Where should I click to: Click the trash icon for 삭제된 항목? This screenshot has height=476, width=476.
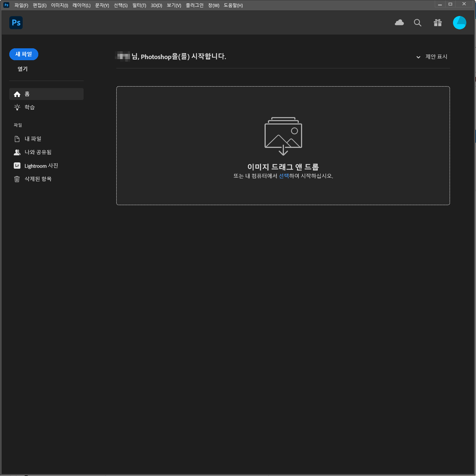click(17, 179)
